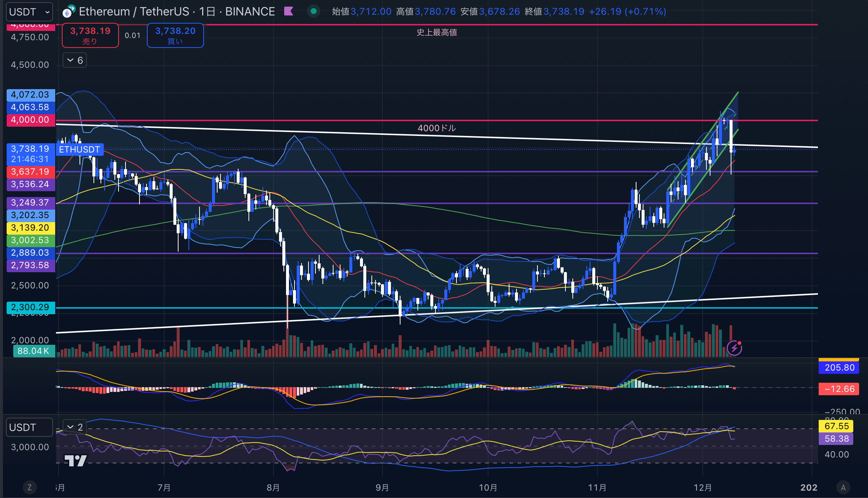Click the red 4,000.00 price label

tap(31, 120)
